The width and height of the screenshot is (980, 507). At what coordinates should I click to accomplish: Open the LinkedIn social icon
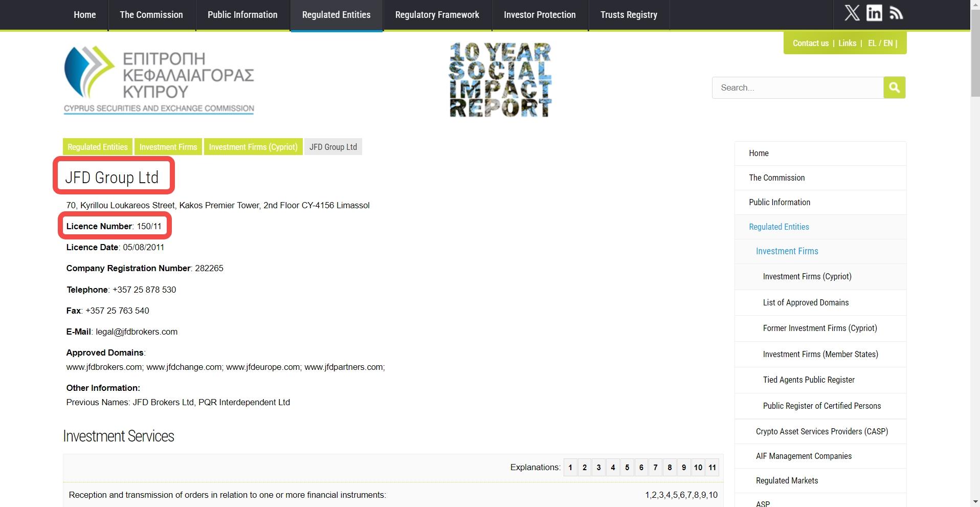874,13
